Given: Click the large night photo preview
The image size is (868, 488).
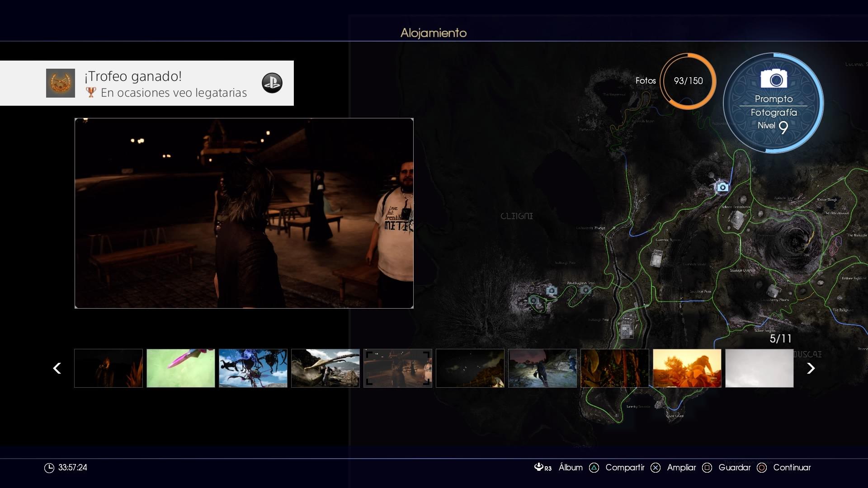Looking at the screenshot, I should pyautogui.click(x=244, y=213).
